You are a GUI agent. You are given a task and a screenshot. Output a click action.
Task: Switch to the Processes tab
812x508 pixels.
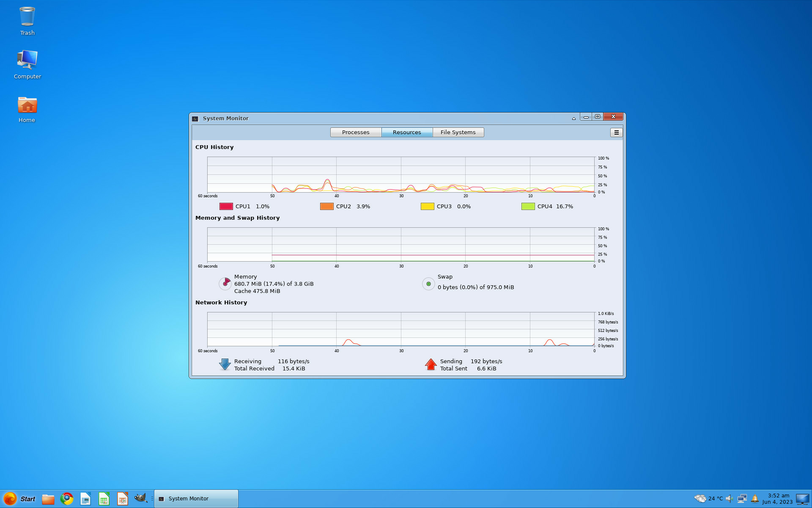[x=356, y=133]
